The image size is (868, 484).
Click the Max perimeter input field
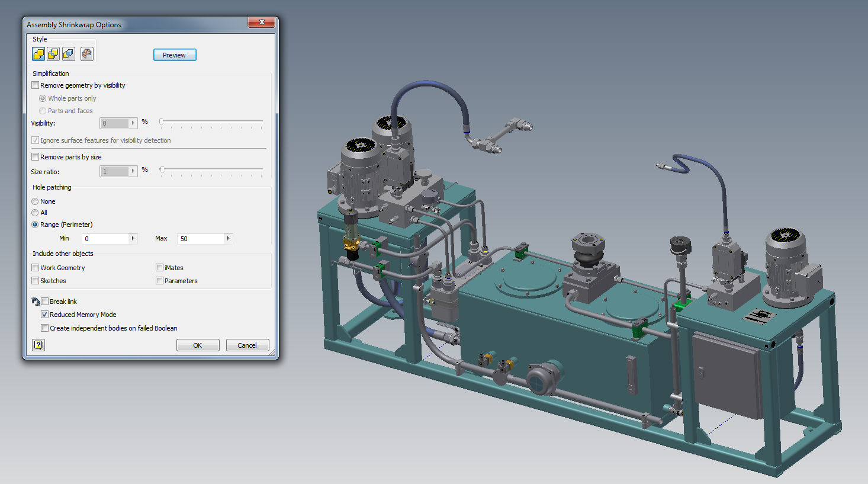[x=200, y=239]
